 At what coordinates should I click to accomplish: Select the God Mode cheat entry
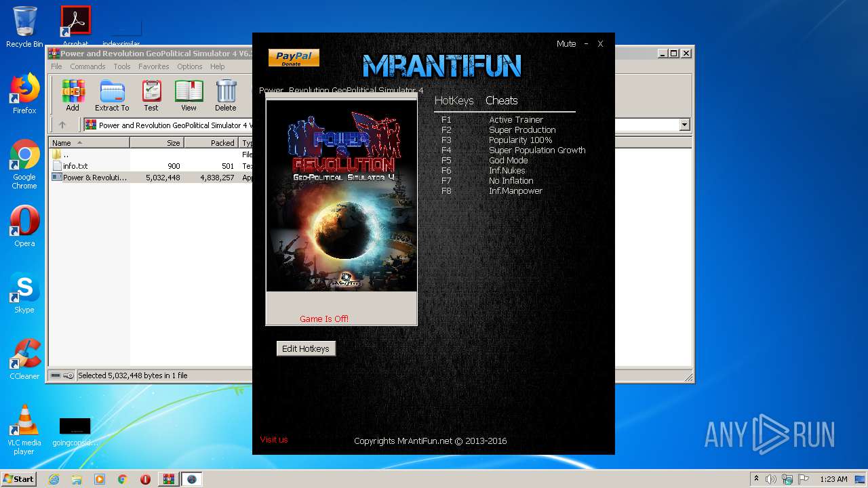point(508,161)
